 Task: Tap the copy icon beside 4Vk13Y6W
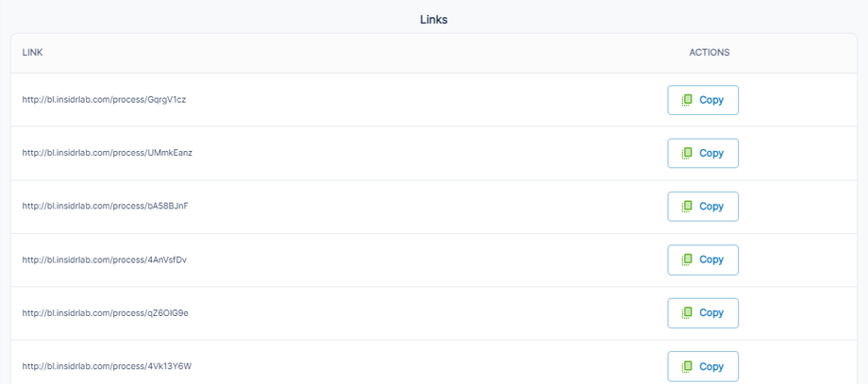pyautogui.click(x=688, y=366)
